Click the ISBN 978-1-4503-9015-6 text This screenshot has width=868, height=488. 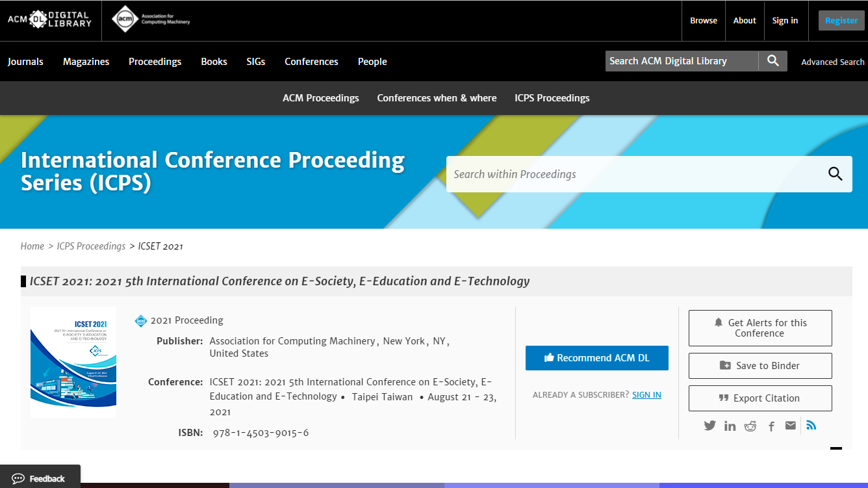click(x=261, y=433)
